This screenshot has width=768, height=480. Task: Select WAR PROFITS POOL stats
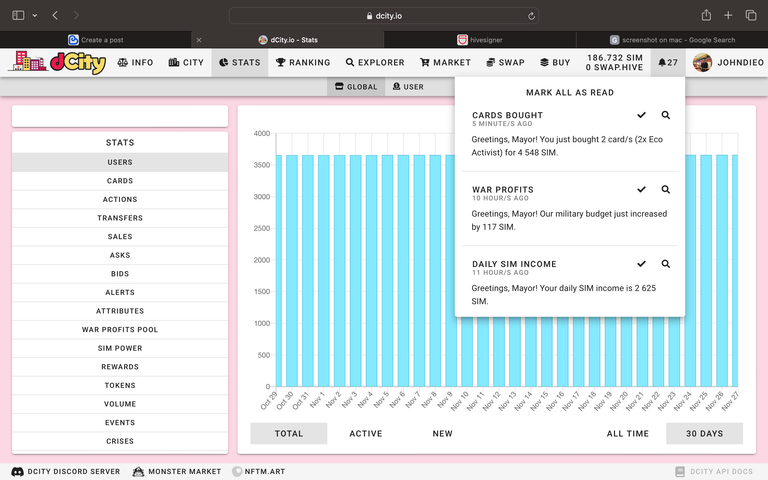(120, 330)
